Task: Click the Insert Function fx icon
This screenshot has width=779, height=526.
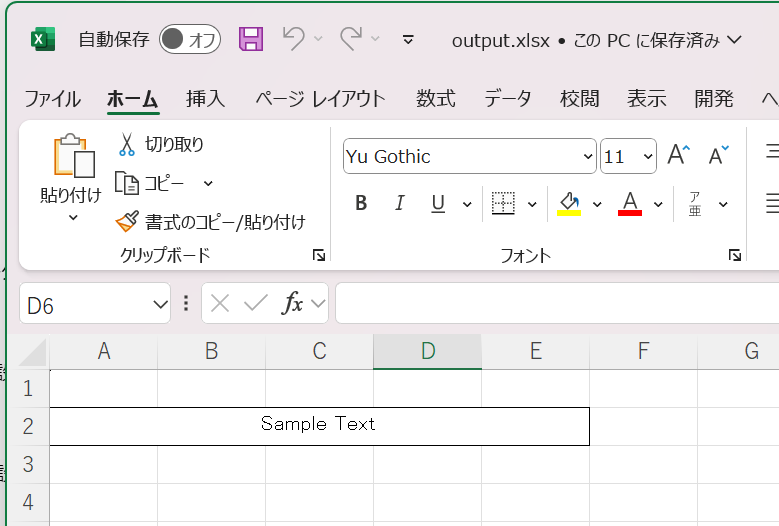Action: click(293, 303)
